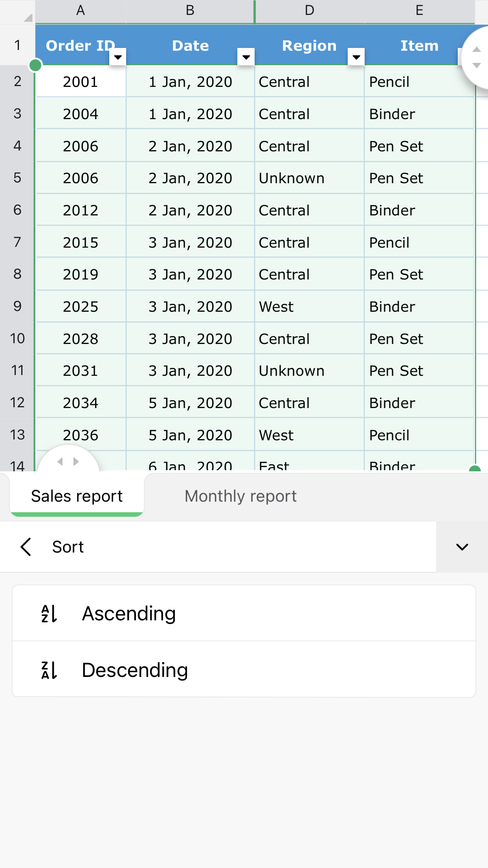Choose Descending sort order

click(x=135, y=670)
